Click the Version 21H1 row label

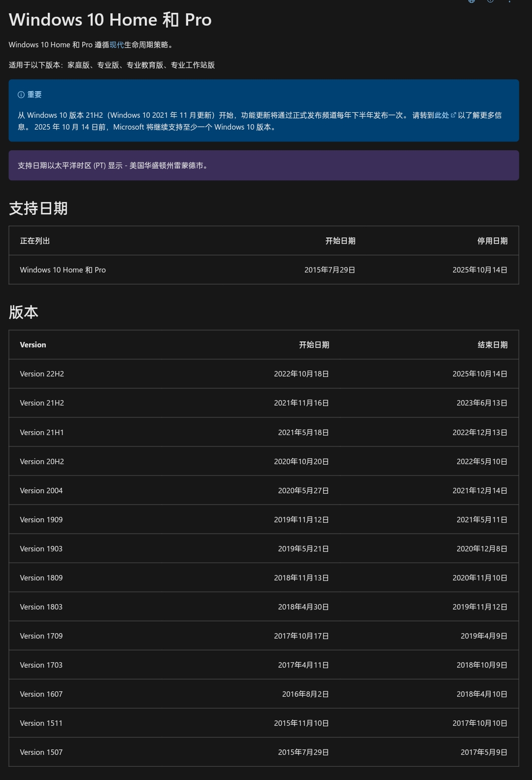point(42,433)
